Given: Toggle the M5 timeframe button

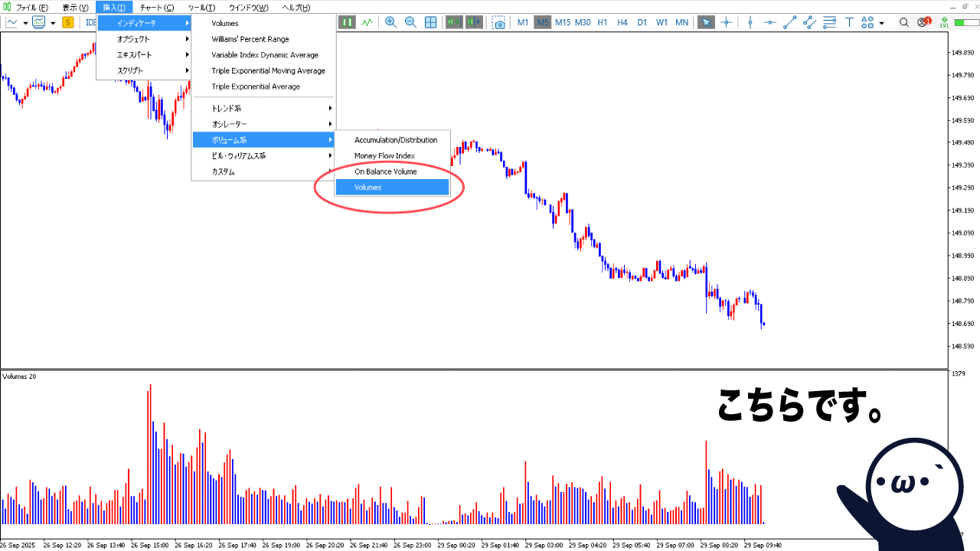Looking at the screenshot, I should tap(543, 22).
